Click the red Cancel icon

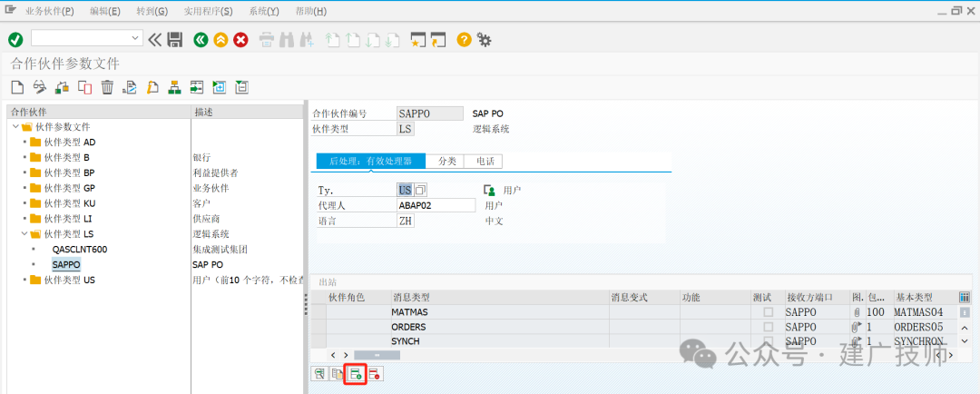click(x=240, y=40)
